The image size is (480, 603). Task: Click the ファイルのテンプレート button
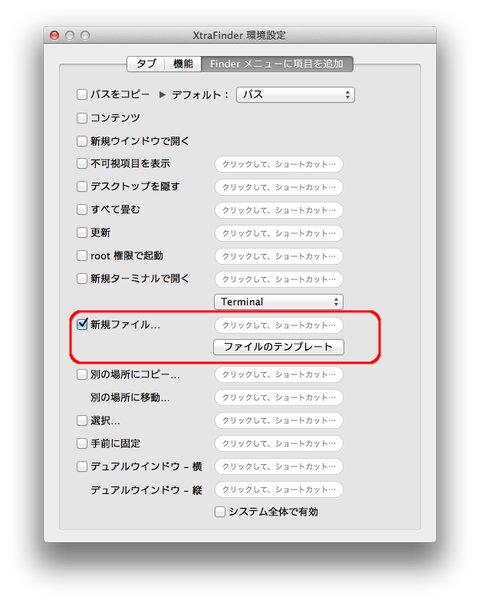[x=278, y=347]
